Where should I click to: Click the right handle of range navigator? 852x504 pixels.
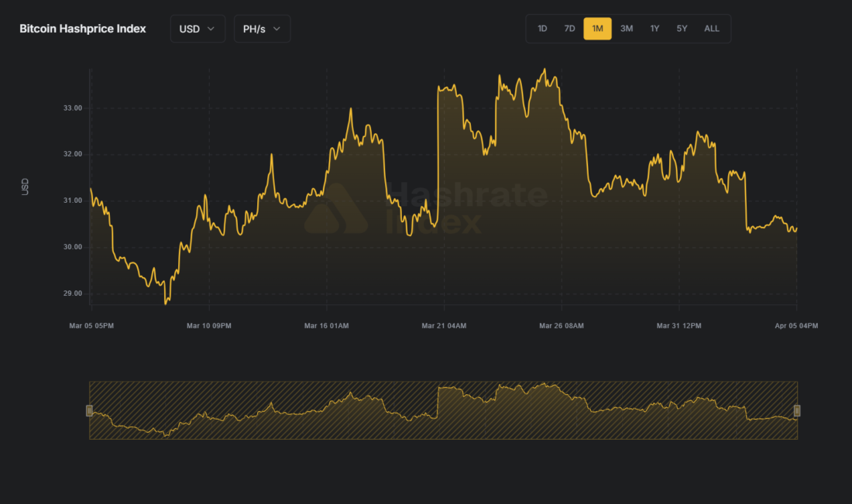[x=797, y=410]
